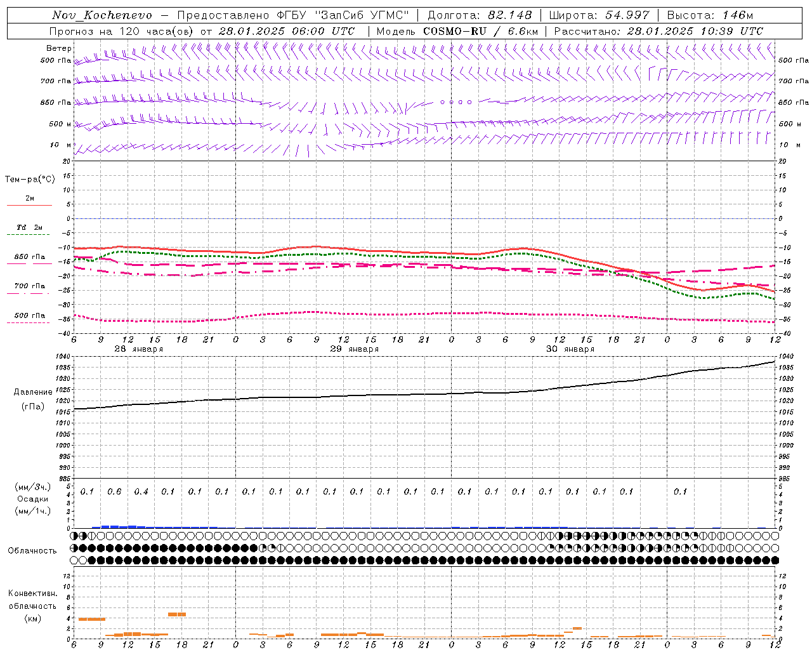Click the Тем-ра(°C) temperature panel label
The image size is (812, 650).
(x=30, y=180)
